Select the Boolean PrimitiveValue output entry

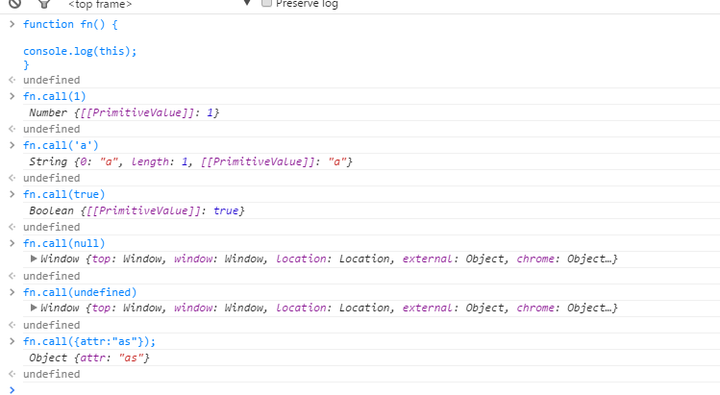coord(136,211)
